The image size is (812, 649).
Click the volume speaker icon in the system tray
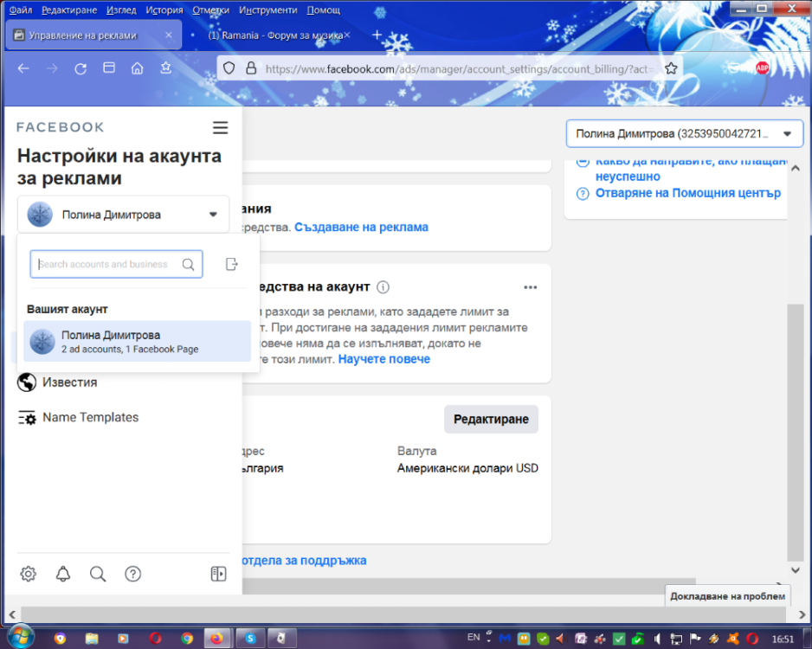click(x=657, y=639)
